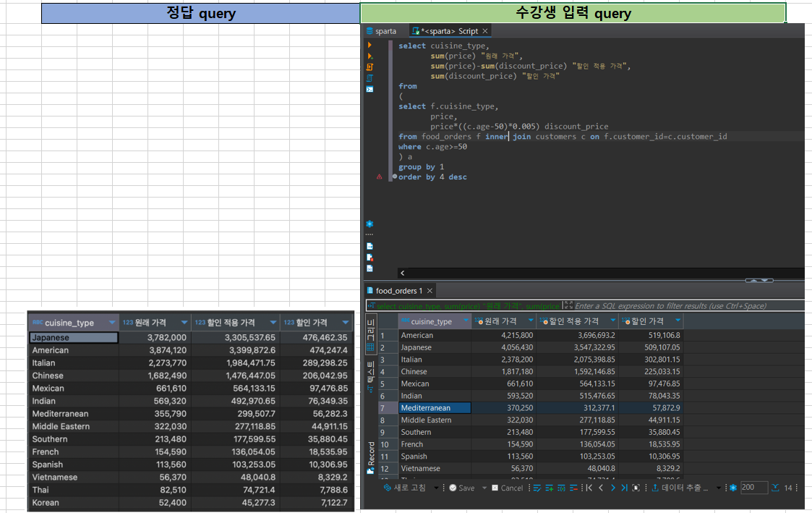
Task: Click the SQL text icon left of the filter bar
Action: [372, 306]
